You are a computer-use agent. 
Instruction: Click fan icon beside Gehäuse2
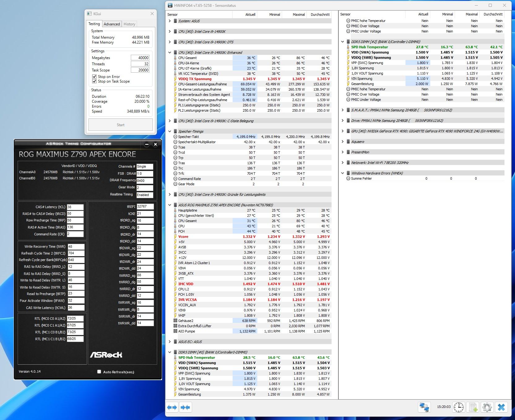click(175, 321)
